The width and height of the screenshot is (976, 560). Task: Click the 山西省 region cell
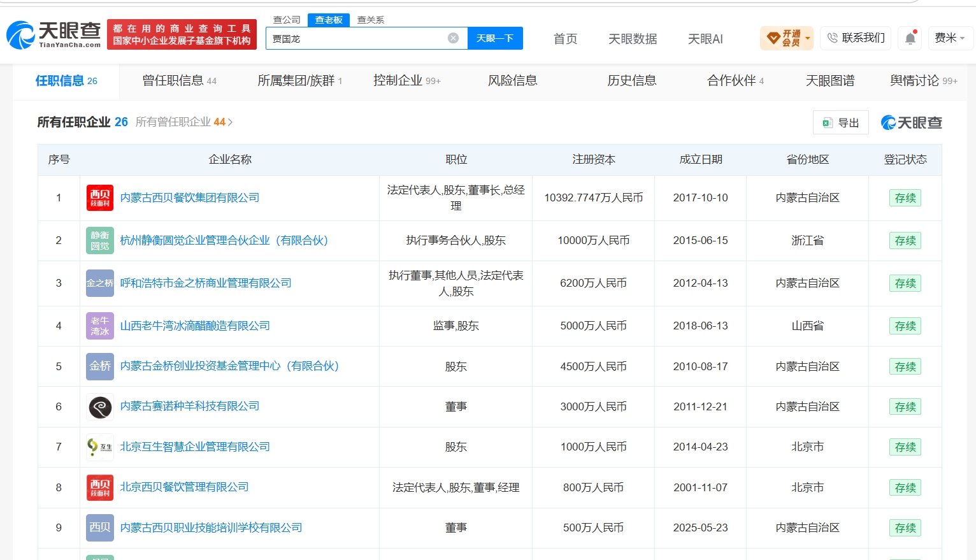click(x=808, y=326)
